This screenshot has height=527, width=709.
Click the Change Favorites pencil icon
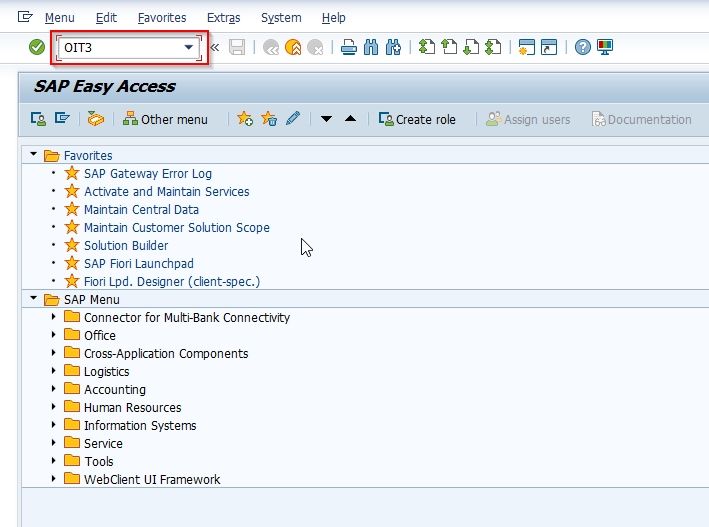293,119
